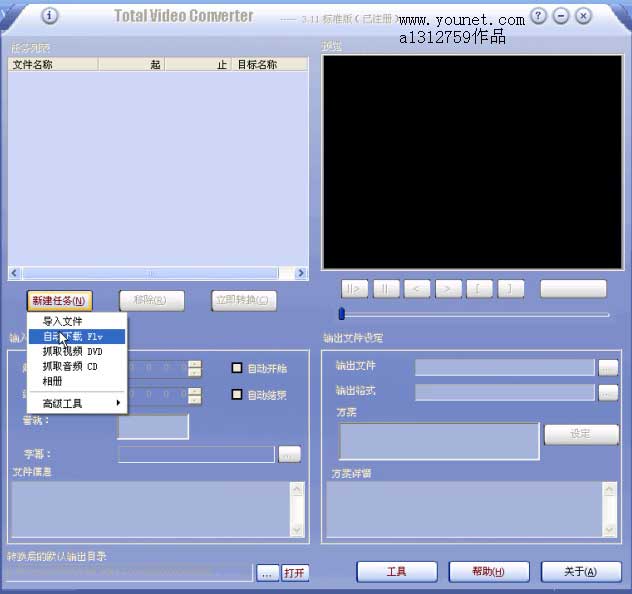Click the black video preview area
The width and height of the screenshot is (632, 594).
pos(473,162)
